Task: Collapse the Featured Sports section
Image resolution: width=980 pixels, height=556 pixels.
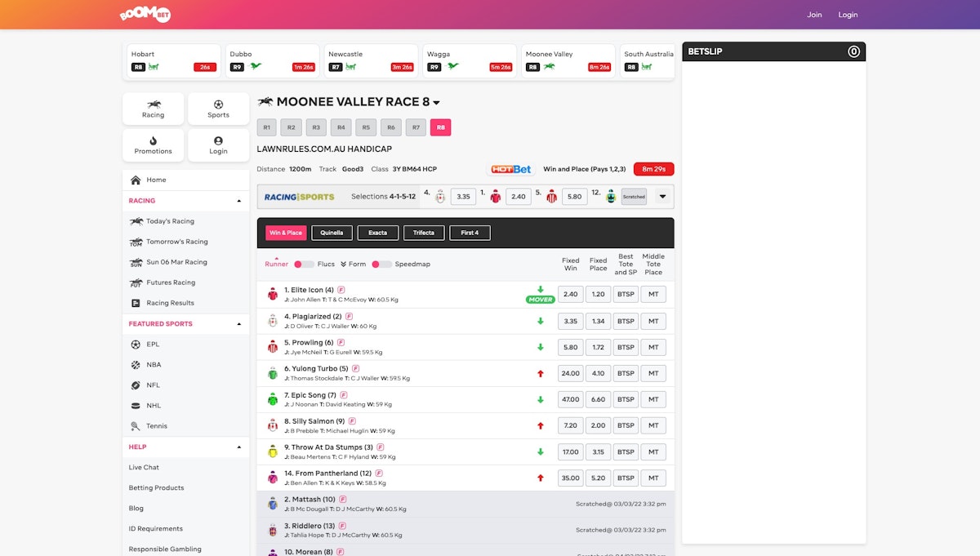Action: [x=238, y=324]
